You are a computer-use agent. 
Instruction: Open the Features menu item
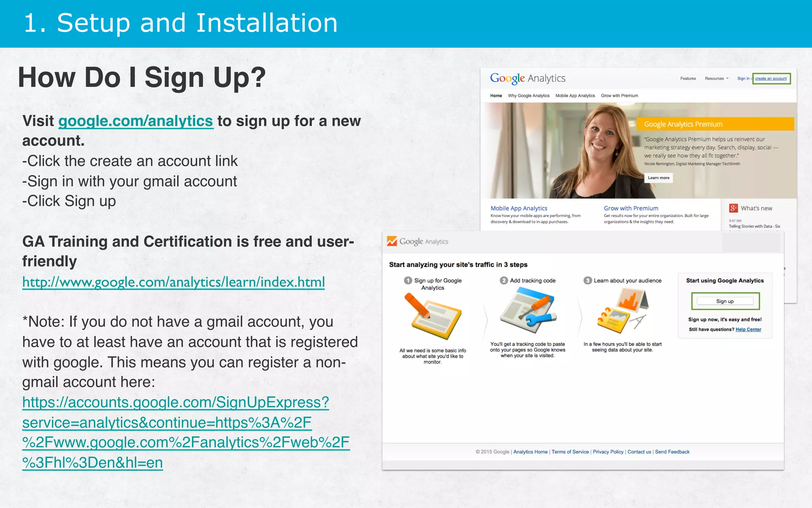[688, 79]
